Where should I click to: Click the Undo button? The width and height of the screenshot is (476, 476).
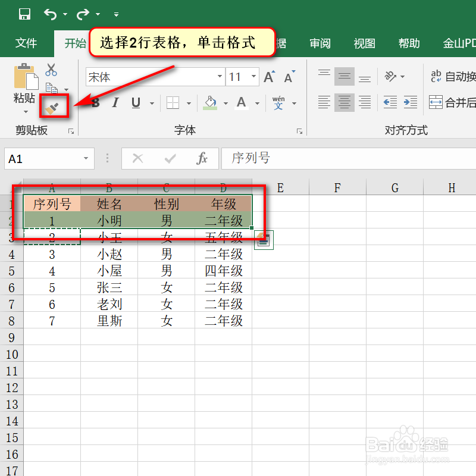coord(51,12)
